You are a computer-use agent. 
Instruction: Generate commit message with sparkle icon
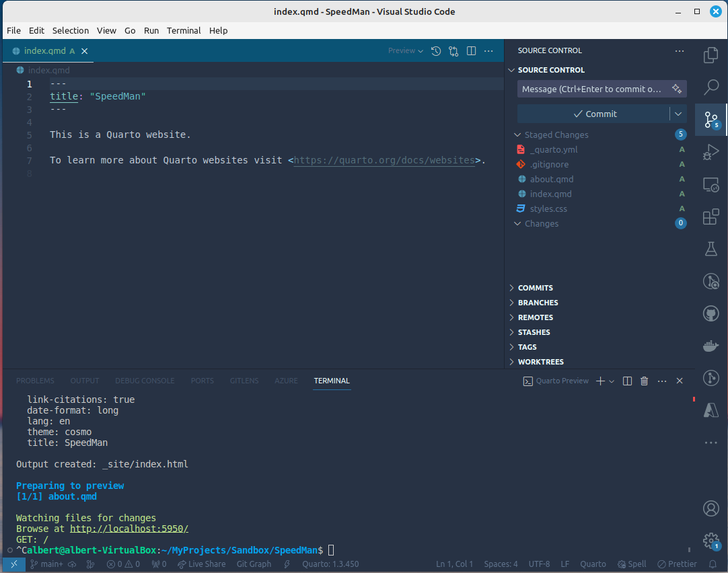(676, 89)
